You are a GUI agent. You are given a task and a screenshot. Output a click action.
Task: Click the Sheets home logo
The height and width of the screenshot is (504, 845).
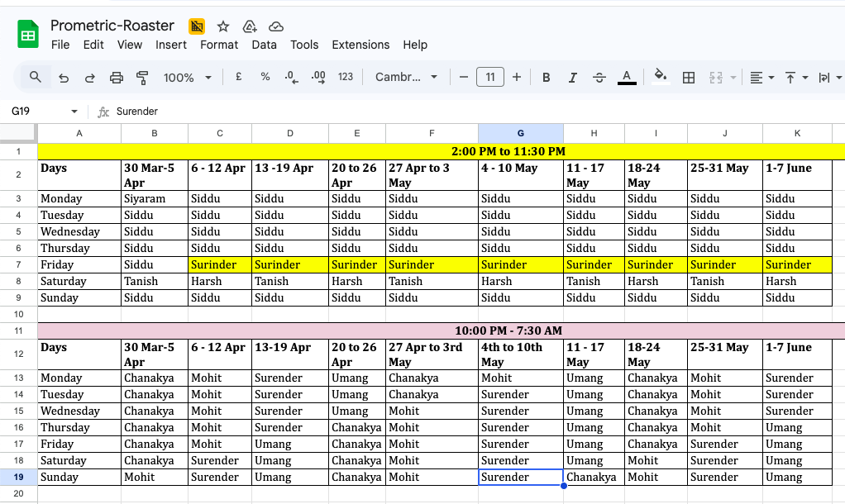(x=28, y=34)
